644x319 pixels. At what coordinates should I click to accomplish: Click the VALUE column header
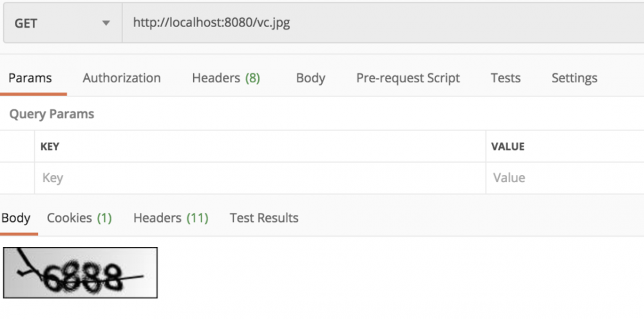(507, 147)
